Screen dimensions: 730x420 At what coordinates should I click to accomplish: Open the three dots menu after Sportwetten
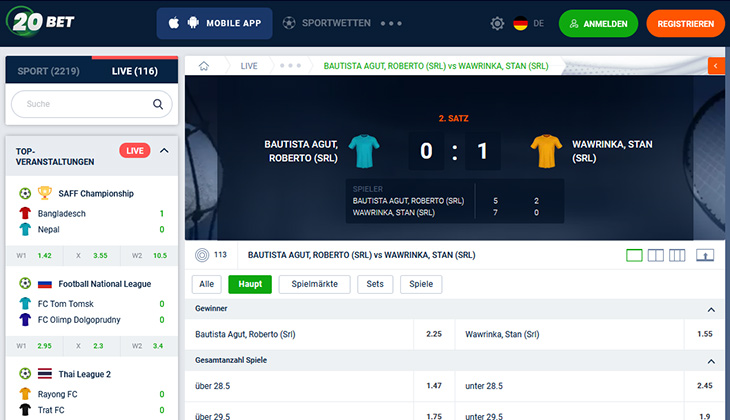[391, 23]
